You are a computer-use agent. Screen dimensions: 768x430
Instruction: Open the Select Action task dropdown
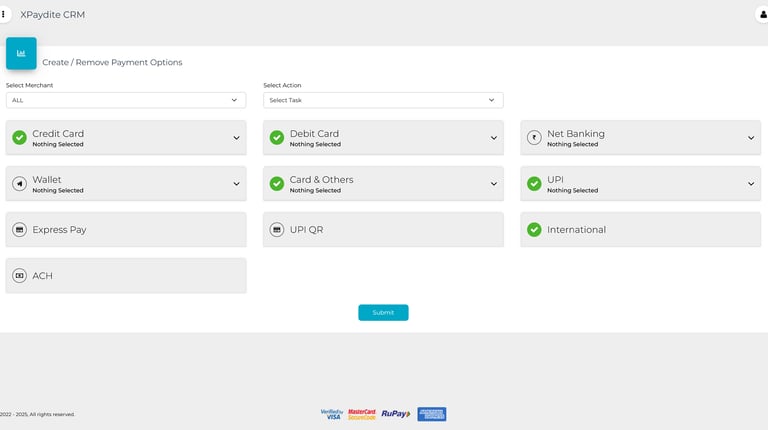(x=383, y=100)
